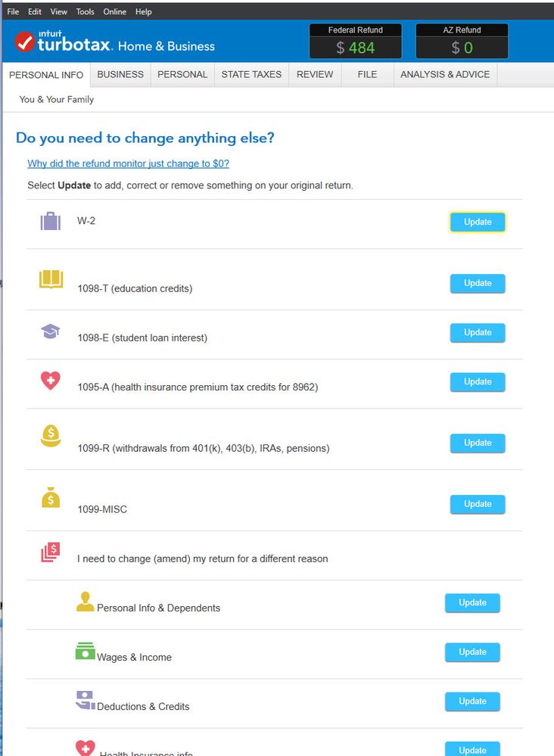Click the 1098-T open book icon
This screenshot has width=554, height=756.
pos(51,278)
